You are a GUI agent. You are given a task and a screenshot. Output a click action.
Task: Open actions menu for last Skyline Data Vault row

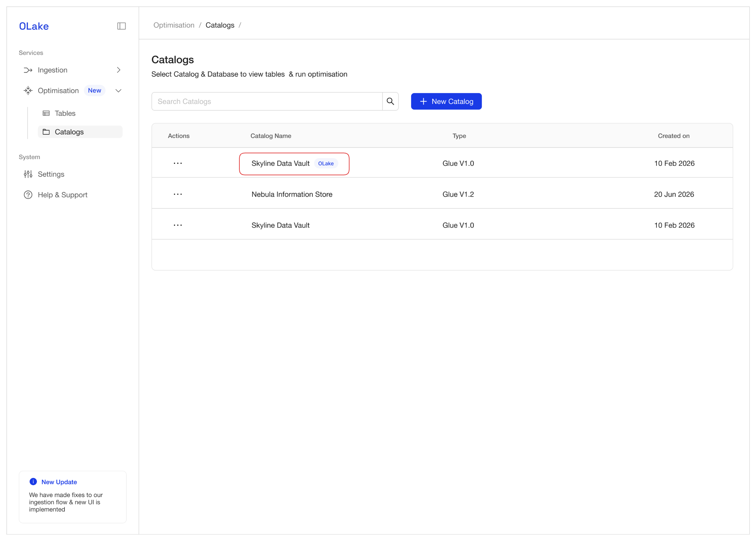[178, 225]
